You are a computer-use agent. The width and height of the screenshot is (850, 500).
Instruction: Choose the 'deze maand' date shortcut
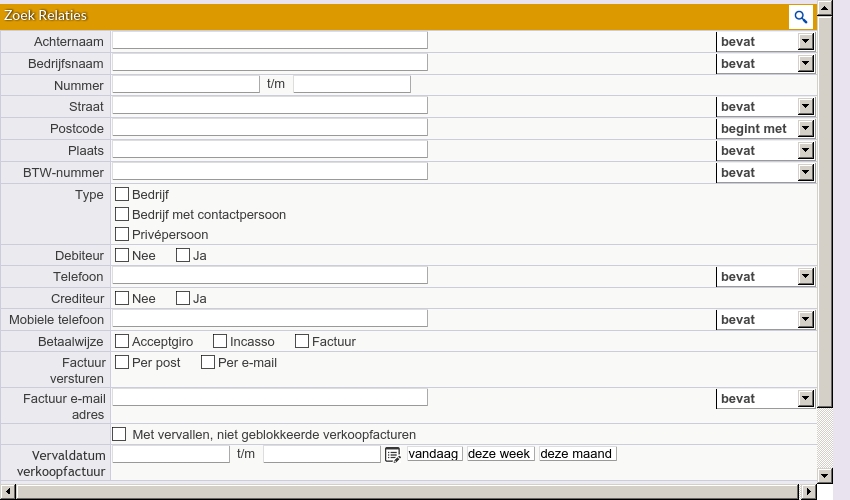coord(576,454)
